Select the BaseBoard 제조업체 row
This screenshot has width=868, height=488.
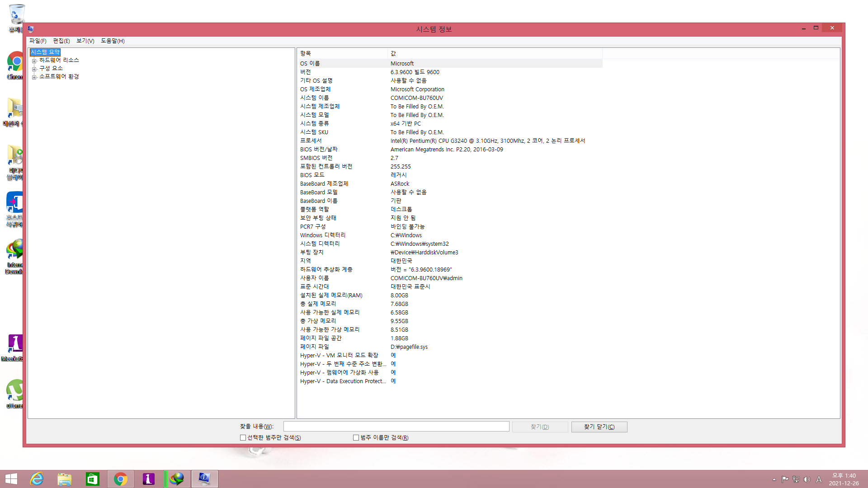(450, 184)
